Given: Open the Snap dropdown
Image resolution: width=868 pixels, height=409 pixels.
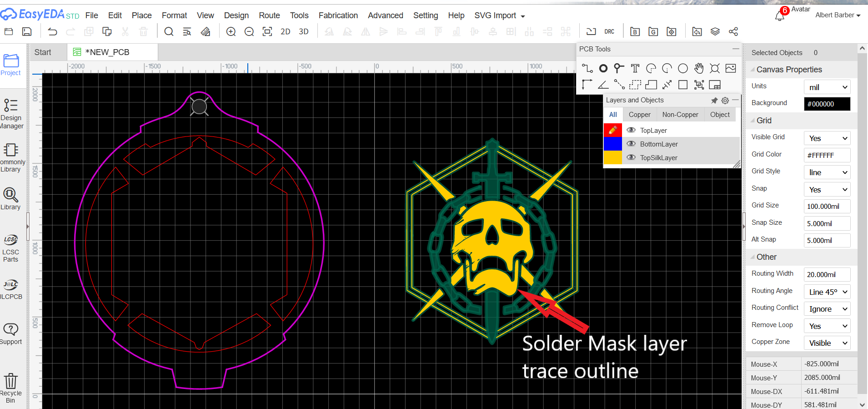Looking at the screenshot, I should (827, 190).
